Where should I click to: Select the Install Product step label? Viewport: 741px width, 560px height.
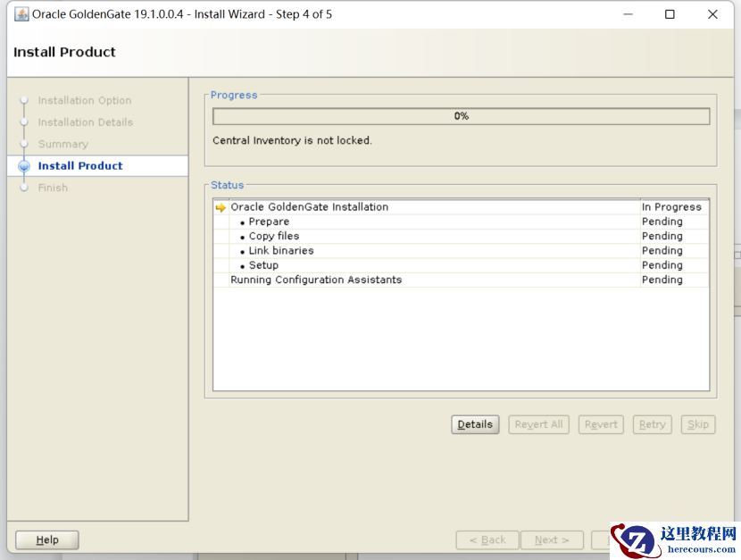pyautogui.click(x=80, y=166)
